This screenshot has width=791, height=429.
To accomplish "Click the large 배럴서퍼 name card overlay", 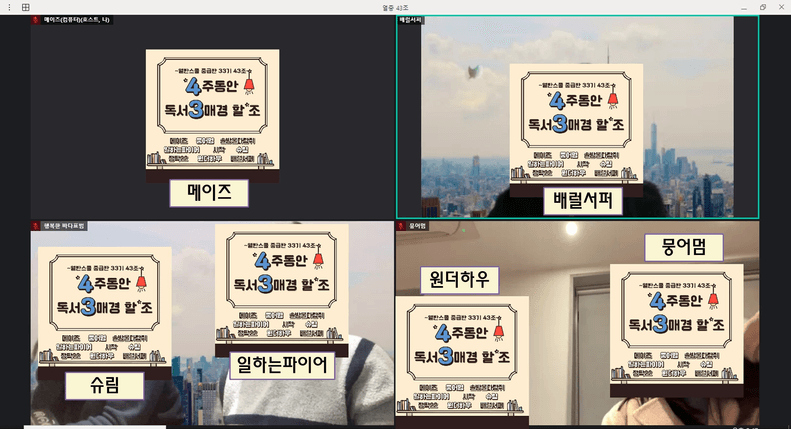I will click(x=583, y=201).
